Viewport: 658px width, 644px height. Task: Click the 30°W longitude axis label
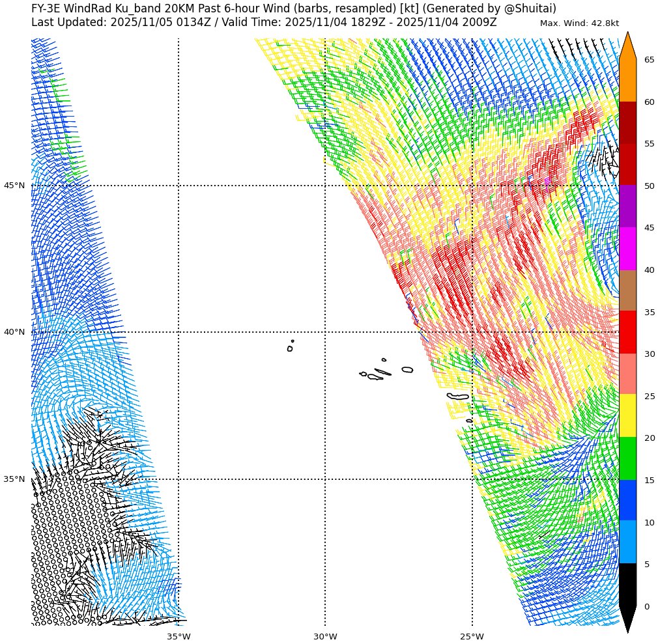325,636
